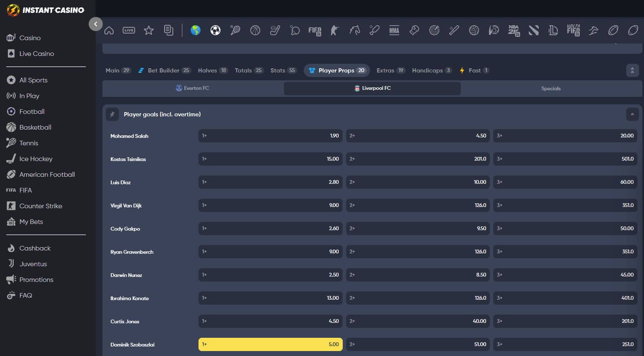Select the MMA icon
Screen dimensions: 644x356
395,30
